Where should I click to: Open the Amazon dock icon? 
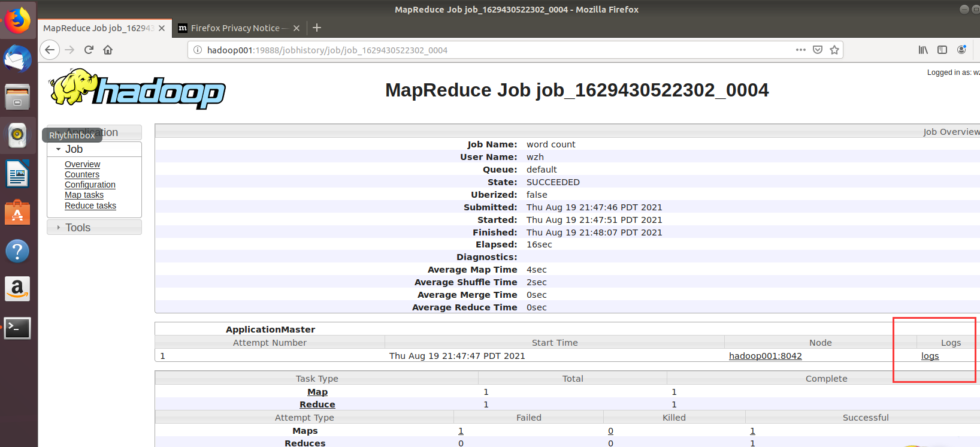[17, 289]
